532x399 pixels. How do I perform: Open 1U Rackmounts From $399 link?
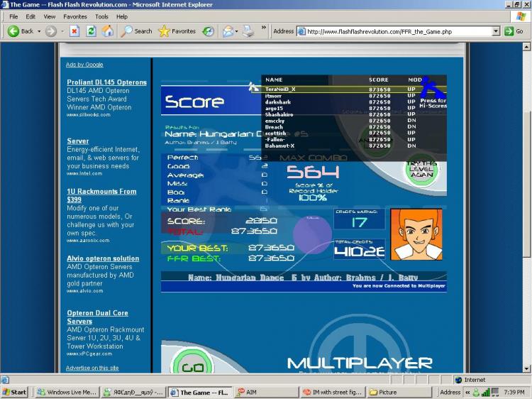click(101, 195)
